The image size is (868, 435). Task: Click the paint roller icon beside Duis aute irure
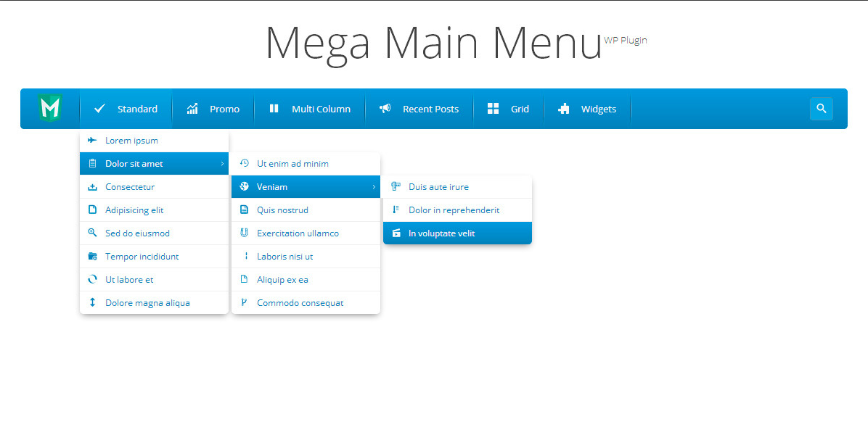coord(396,187)
